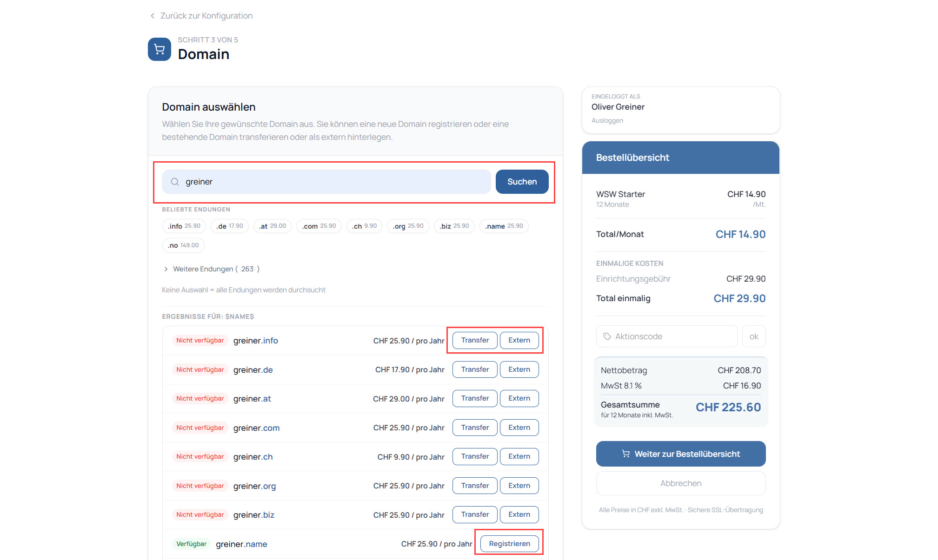Toggle the .info ending filter chip

point(184,226)
